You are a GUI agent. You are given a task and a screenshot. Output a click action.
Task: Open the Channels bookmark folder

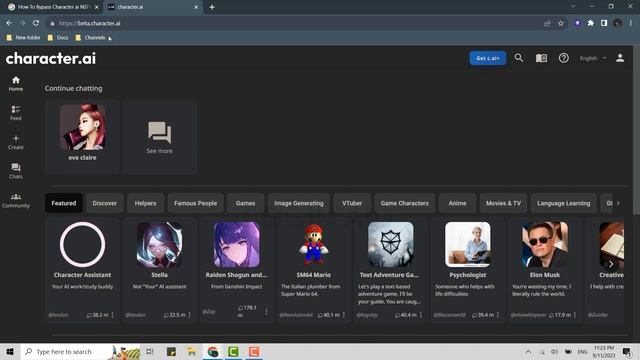pos(90,38)
